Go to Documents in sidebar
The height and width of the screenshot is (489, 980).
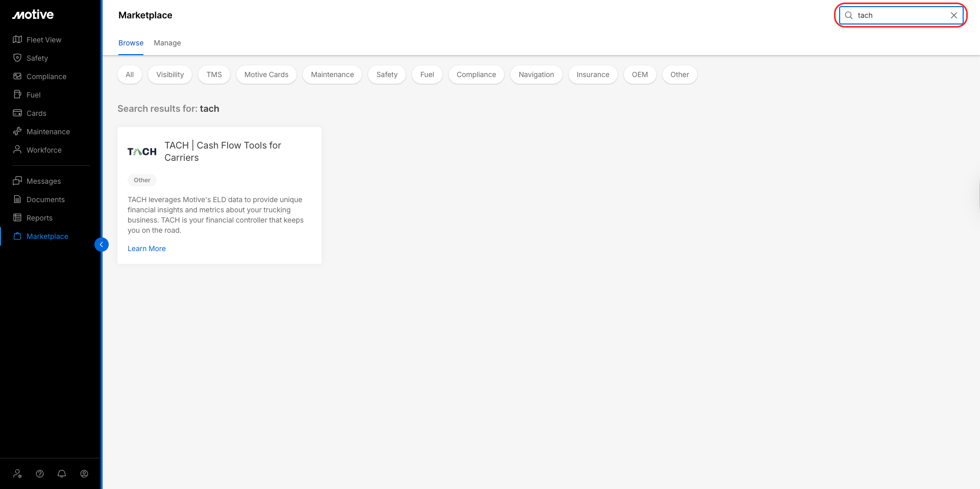(45, 200)
